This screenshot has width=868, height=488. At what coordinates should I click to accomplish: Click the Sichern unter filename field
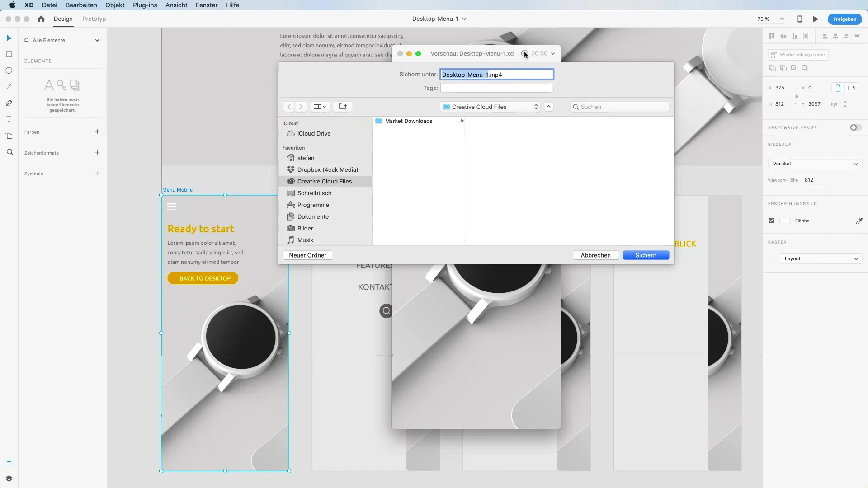[x=496, y=75]
